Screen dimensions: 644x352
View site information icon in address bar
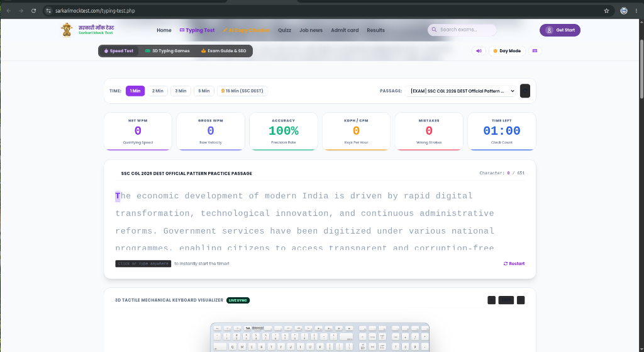[x=48, y=11]
